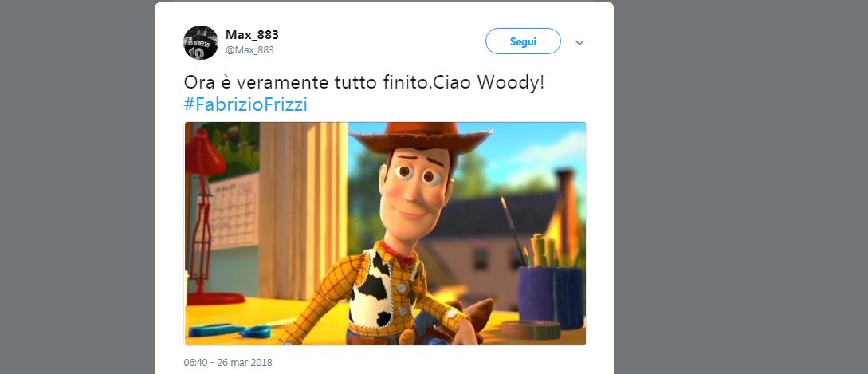Open the @Max_883 handle link
Image resolution: width=868 pixels, height=374 pixels.
coord(249,50)
